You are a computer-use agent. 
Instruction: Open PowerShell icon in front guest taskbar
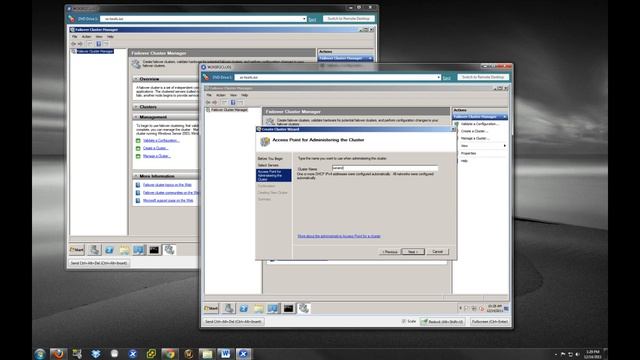(x=244, y=309)
